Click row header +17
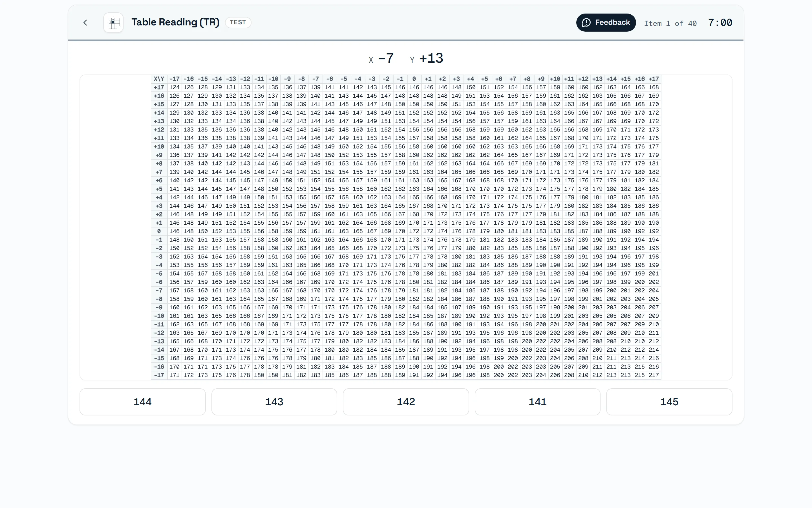 [159, 87]
